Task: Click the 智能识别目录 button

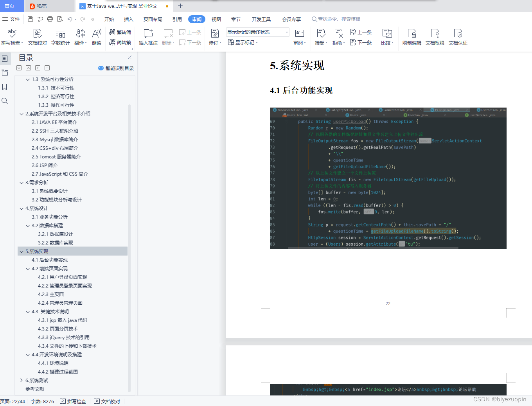Action: [116, 67]
